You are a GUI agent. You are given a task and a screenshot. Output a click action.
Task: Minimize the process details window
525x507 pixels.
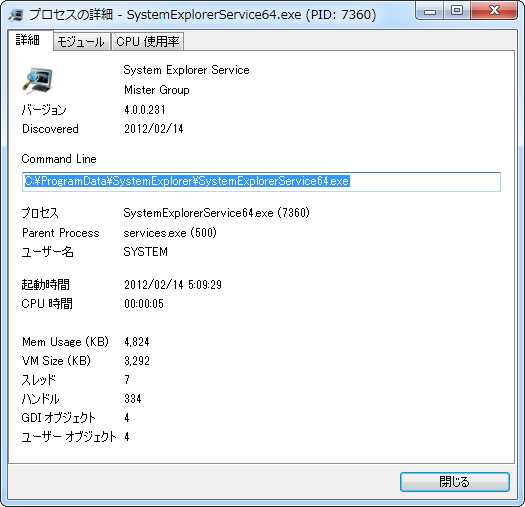(430, 11)
